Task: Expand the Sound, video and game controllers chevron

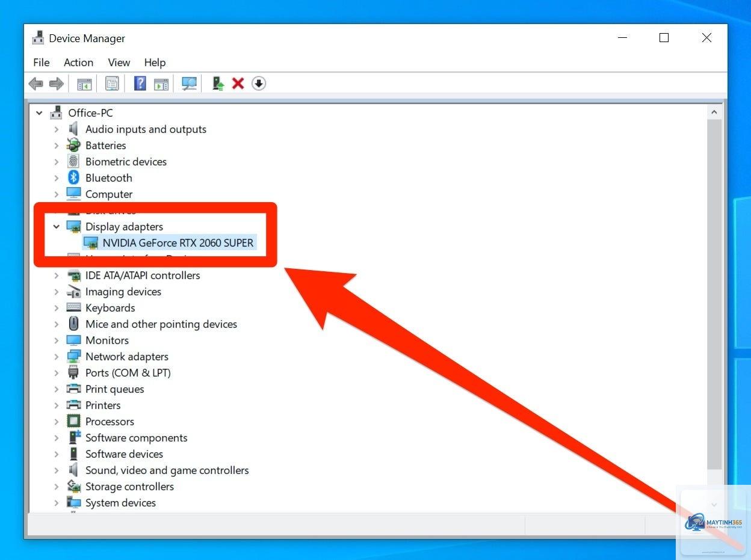Action: (x=56, y=470)
